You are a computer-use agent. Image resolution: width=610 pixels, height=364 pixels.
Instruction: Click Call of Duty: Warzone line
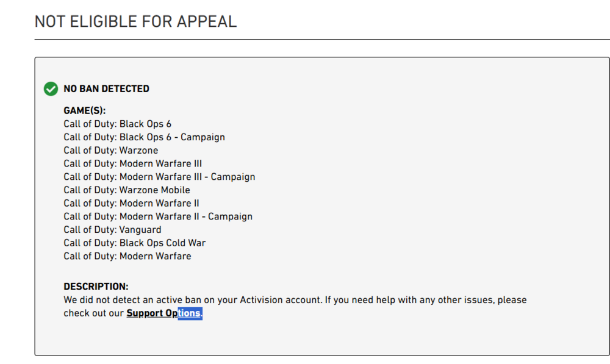(x=111, y=150)
